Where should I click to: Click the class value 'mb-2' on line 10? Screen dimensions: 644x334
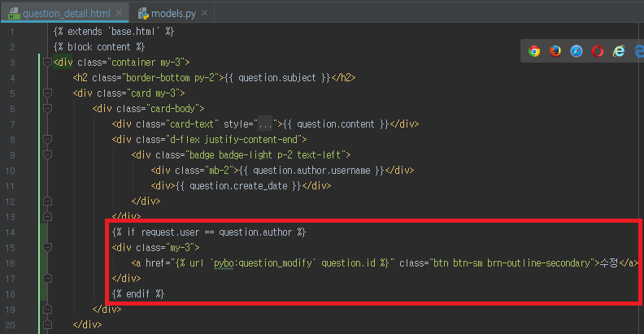[219, 171]
